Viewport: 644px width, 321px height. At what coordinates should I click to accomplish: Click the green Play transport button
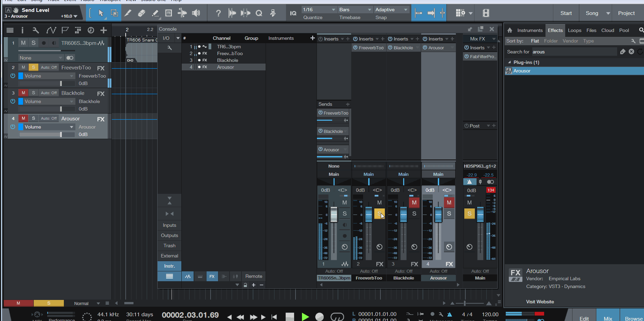click(x=305, y=317)
